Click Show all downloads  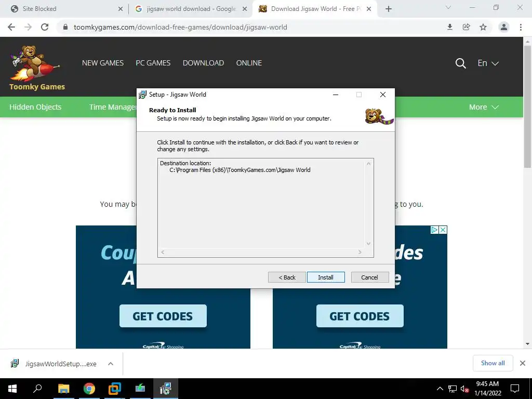click(493, 363)
